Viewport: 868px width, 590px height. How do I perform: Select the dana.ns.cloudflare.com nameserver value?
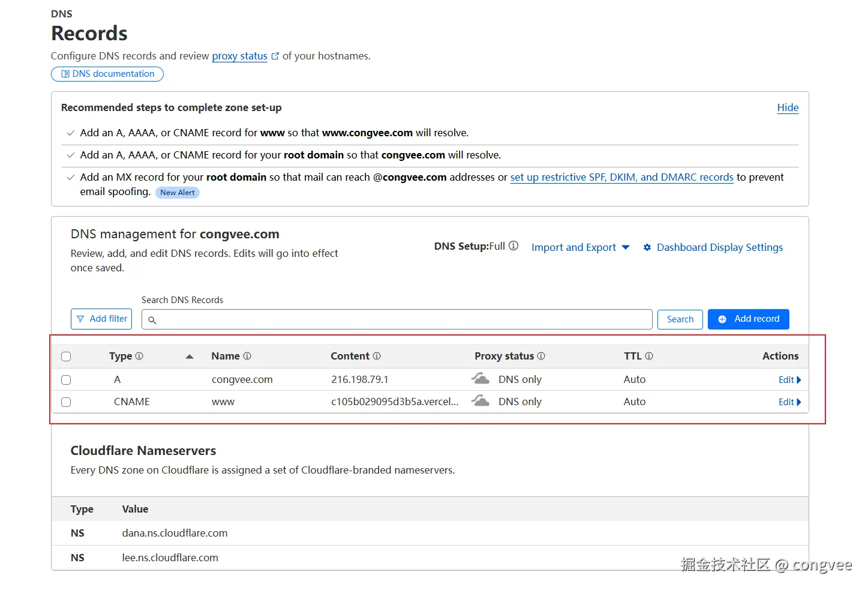(x=175, y=533)
